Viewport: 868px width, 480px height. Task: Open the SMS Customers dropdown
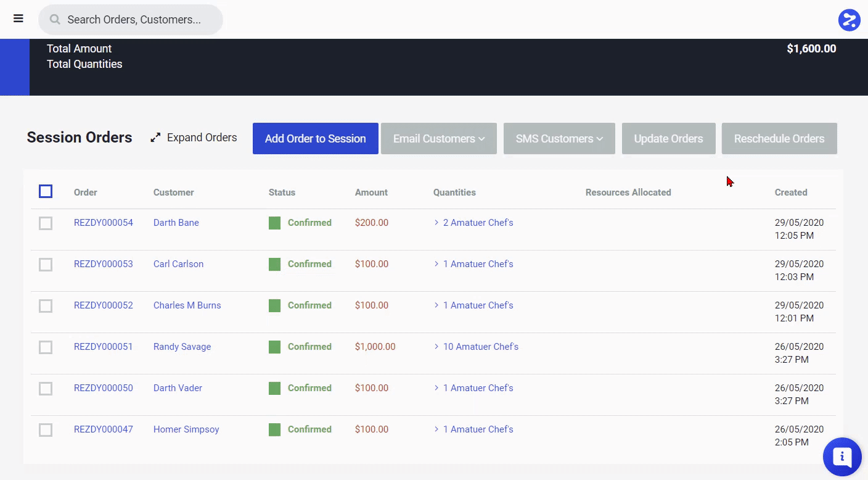559,139
